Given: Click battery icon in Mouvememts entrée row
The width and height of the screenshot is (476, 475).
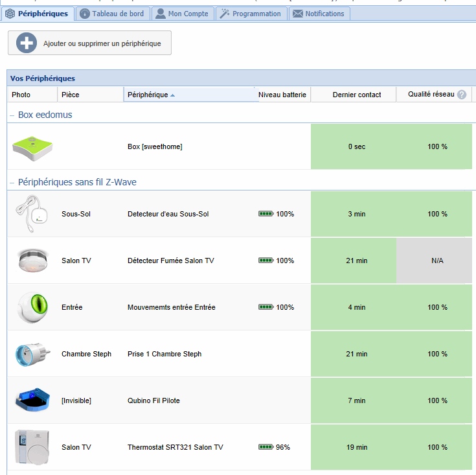Looking at the screenshot, I should pyautogui.click(x=266, y=307).
